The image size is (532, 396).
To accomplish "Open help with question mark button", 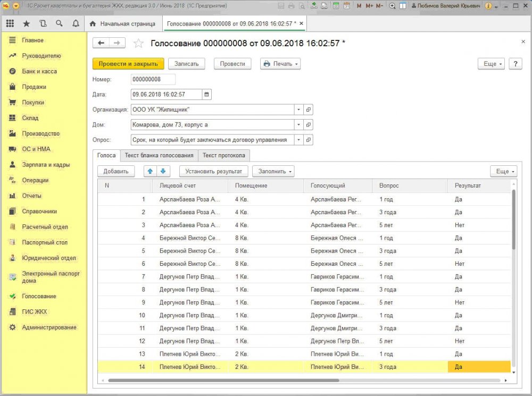I will tap(516, 64).
